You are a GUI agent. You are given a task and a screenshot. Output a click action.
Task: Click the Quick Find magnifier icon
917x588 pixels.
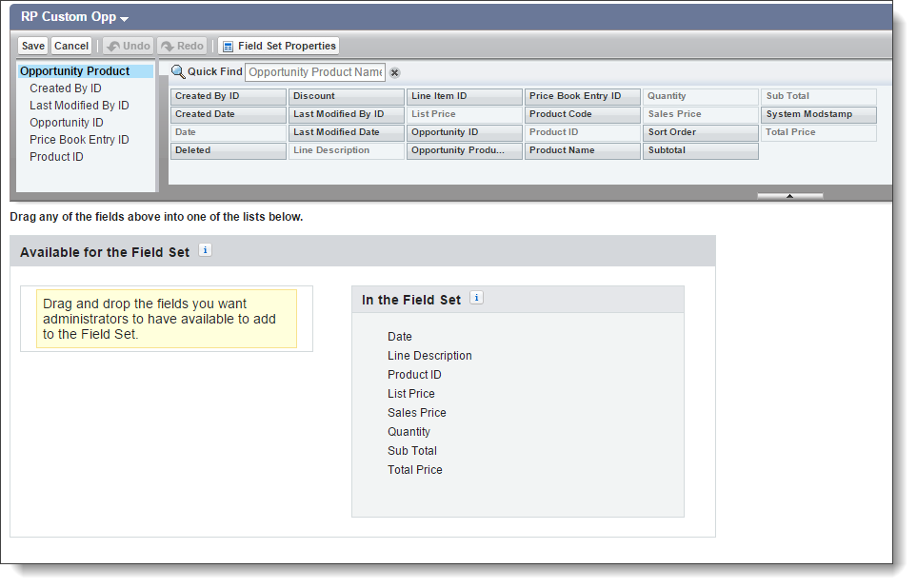[178, 72]
